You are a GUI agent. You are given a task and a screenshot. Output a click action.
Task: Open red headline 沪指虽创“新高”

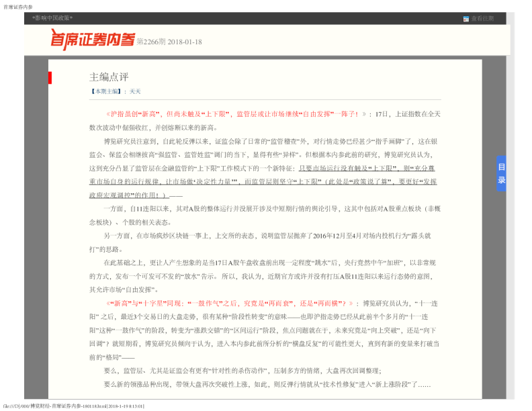coord(236,114)
